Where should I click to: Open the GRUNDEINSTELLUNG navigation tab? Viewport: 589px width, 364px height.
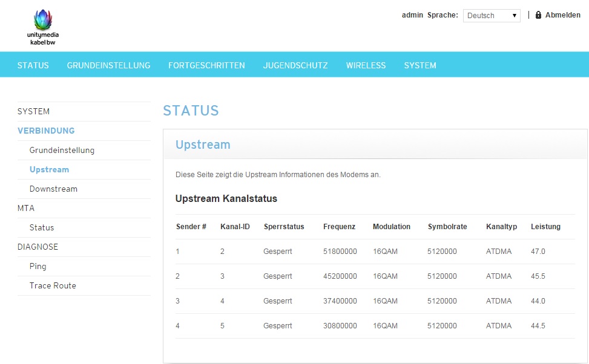(108, 65)
